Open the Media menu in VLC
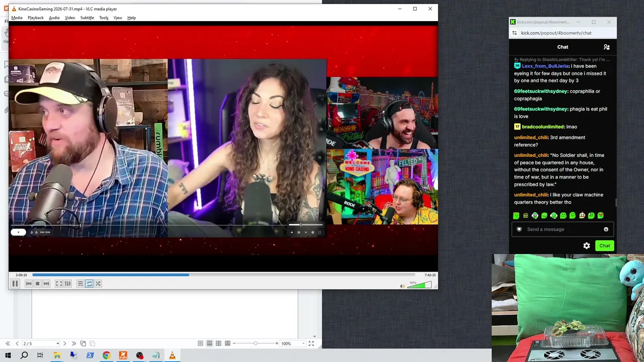The image size is (644, 362). 17,18
